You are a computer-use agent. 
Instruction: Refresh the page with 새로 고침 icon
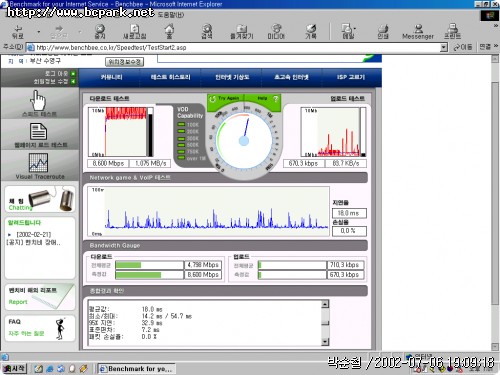[x=134, y=32]
